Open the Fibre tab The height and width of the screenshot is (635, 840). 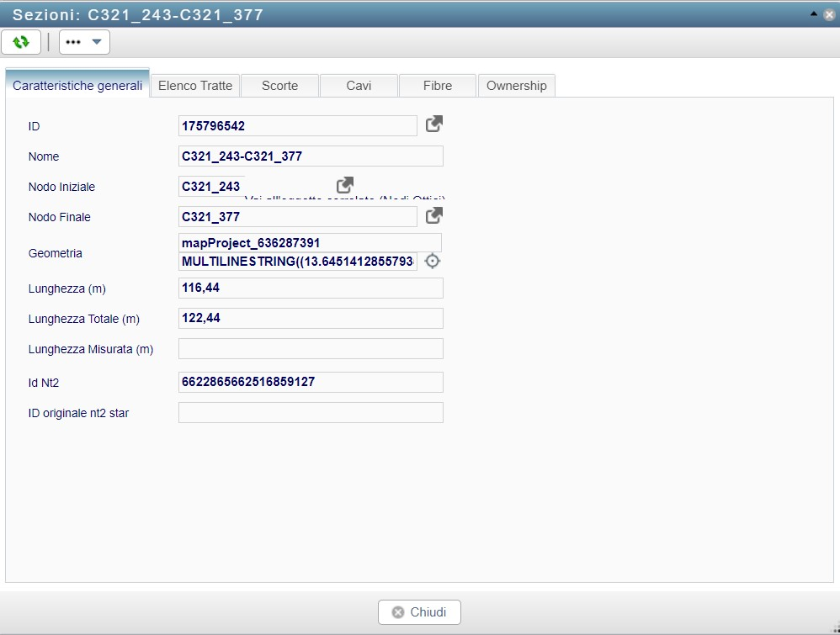pyautogui.click(x=437, y=86)
